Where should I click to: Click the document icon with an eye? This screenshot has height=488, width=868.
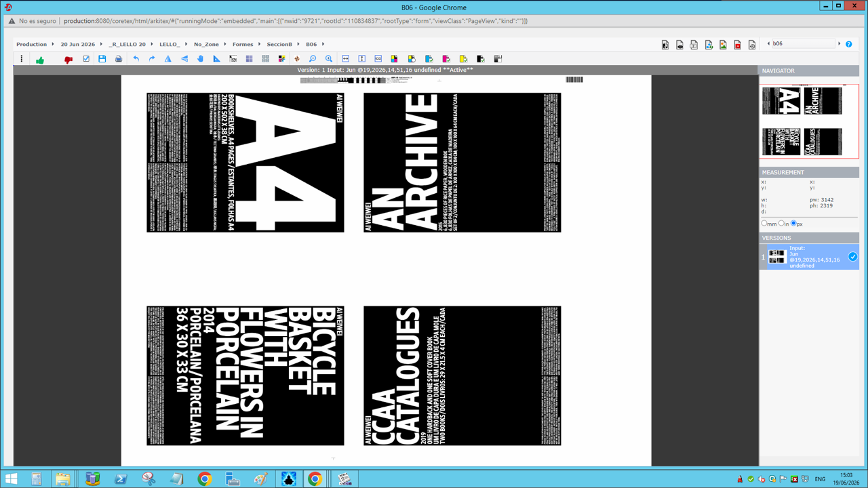(x=679, y=45)
